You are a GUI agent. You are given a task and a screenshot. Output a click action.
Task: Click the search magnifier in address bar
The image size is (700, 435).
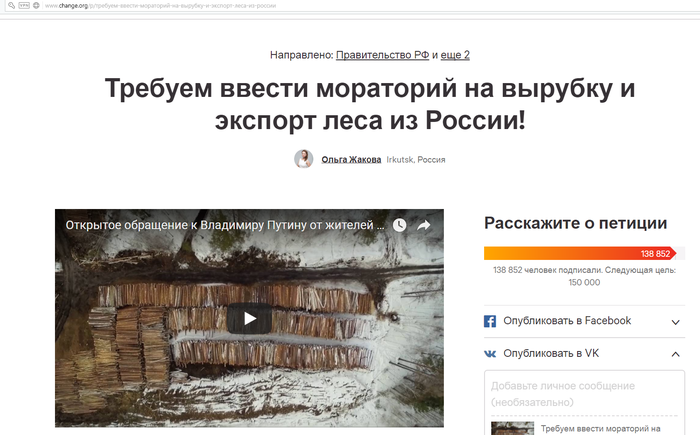11,5
